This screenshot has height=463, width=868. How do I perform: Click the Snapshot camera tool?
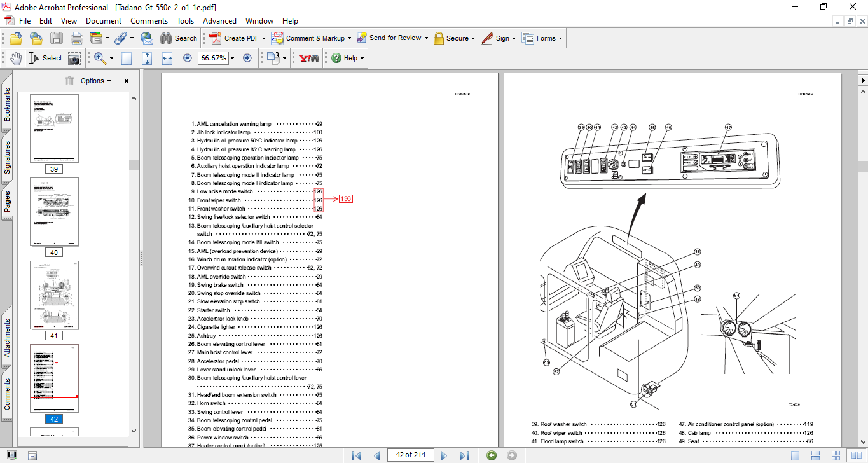[74, 58]
